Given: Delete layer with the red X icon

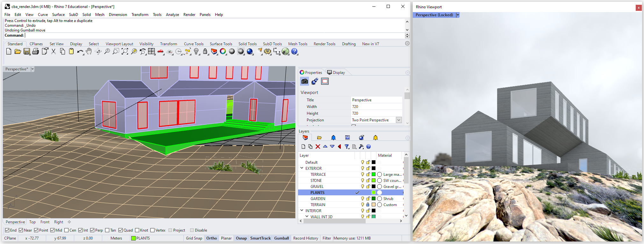Looking at the screenshot, I should 318,147.
